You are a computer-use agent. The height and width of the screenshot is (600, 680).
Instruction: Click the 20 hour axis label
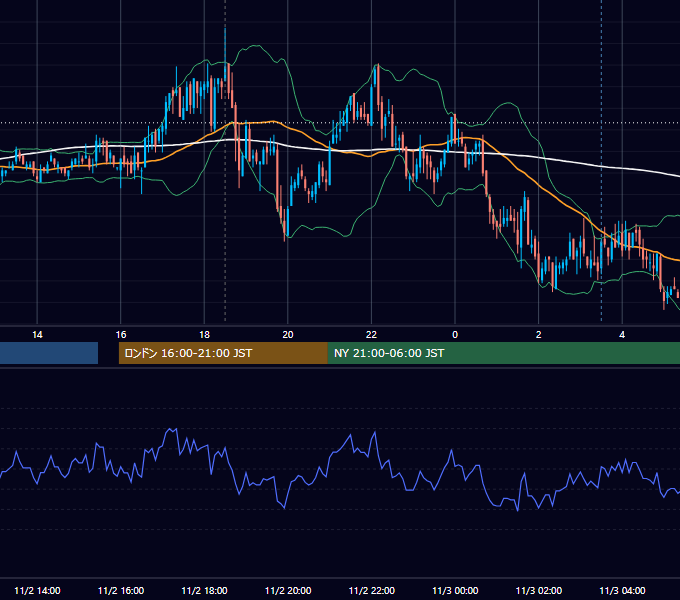coord(288,335)
